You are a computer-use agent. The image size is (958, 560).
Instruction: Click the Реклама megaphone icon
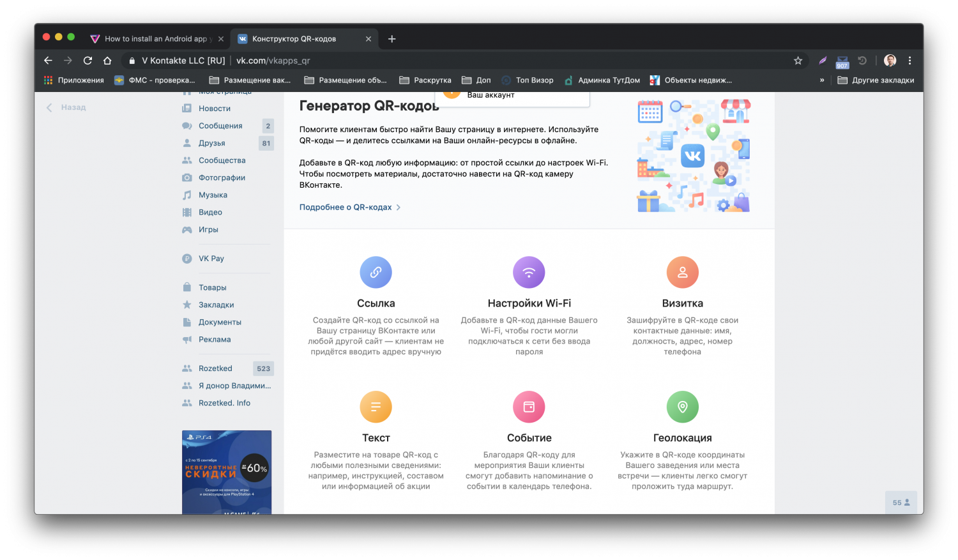187,340
